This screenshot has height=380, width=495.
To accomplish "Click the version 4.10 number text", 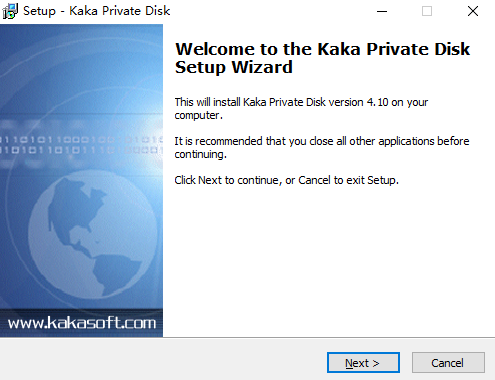I will point(377,102).
